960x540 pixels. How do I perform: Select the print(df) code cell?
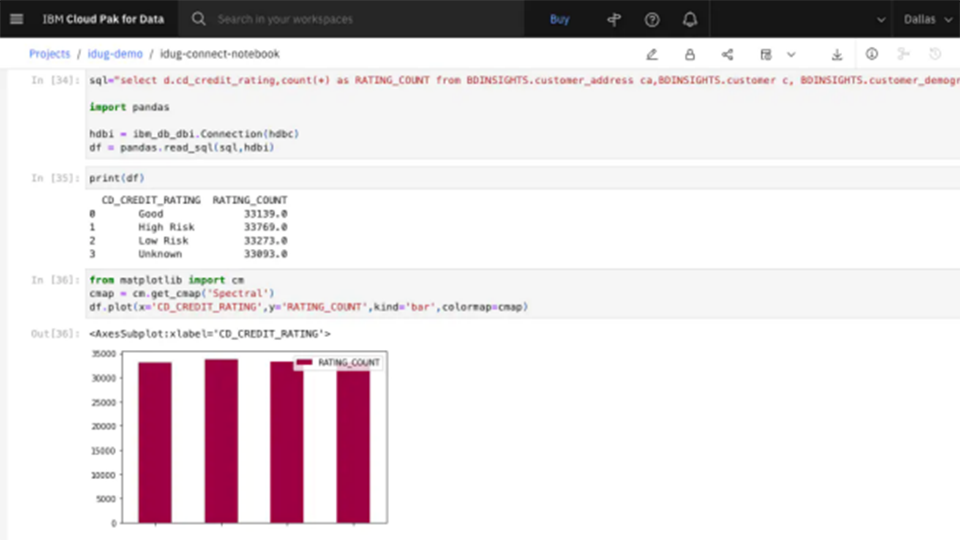pos(522,178)
